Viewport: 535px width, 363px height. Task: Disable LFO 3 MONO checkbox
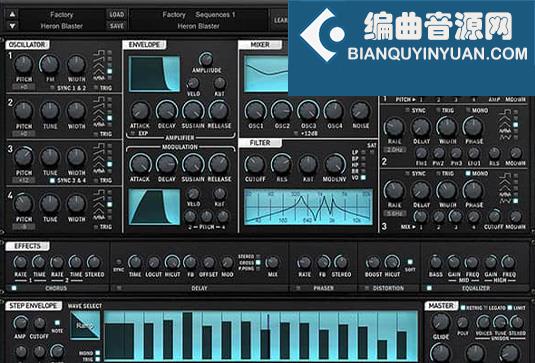pos(468,173)
